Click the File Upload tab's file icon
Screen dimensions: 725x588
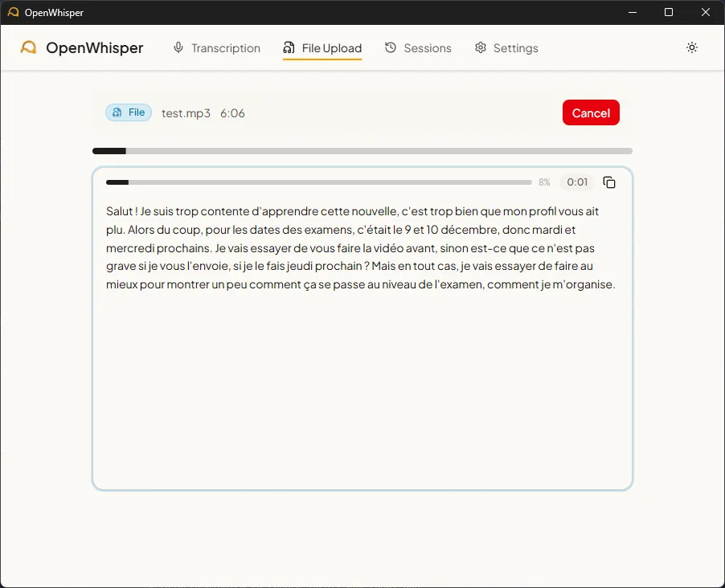pos(289,48)
